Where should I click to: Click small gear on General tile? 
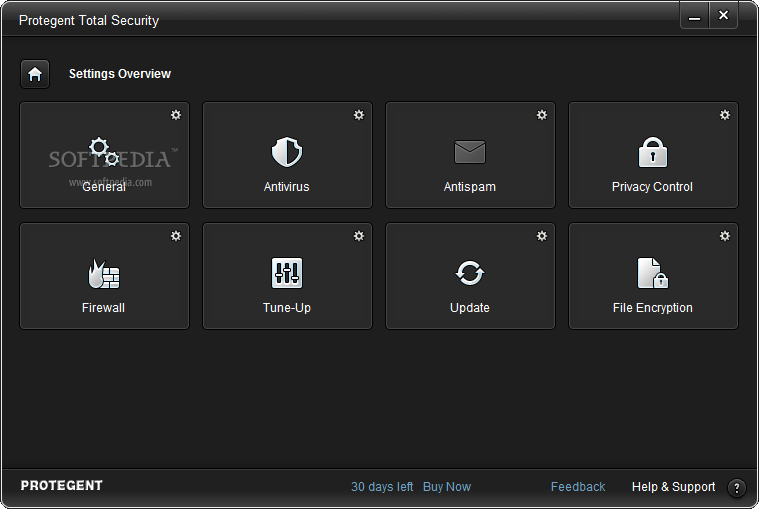(x=176, y=115)
